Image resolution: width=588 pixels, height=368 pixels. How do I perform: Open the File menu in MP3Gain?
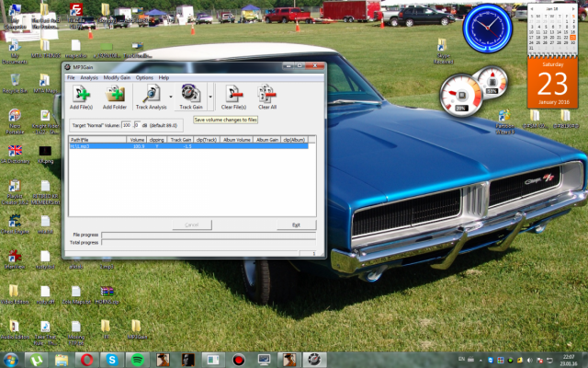pos(71,77)
